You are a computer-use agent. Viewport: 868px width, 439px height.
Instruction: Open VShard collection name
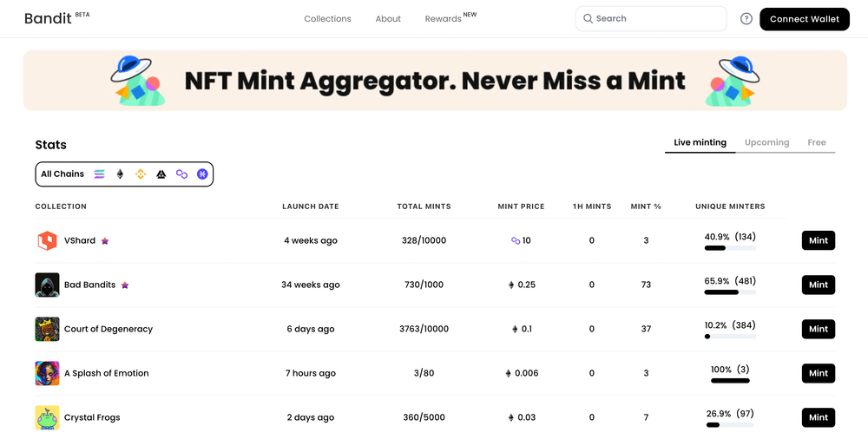tap(80, 241)
